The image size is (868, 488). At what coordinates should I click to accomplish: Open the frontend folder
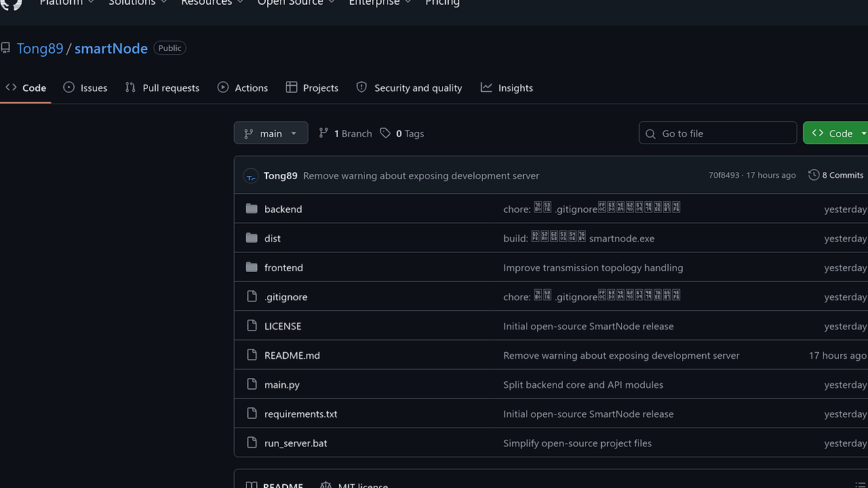pyautogui.click(x=283, y=268)
